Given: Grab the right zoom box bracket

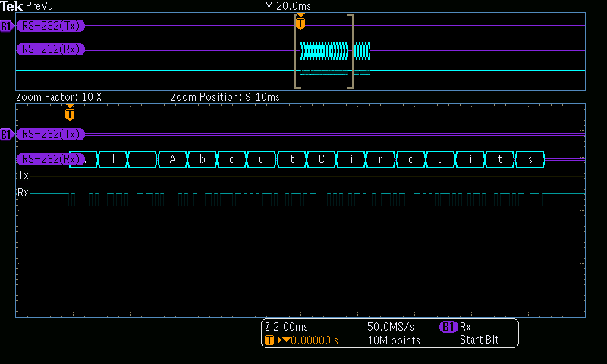Looking at the screenshot, I should click(351, 52).
